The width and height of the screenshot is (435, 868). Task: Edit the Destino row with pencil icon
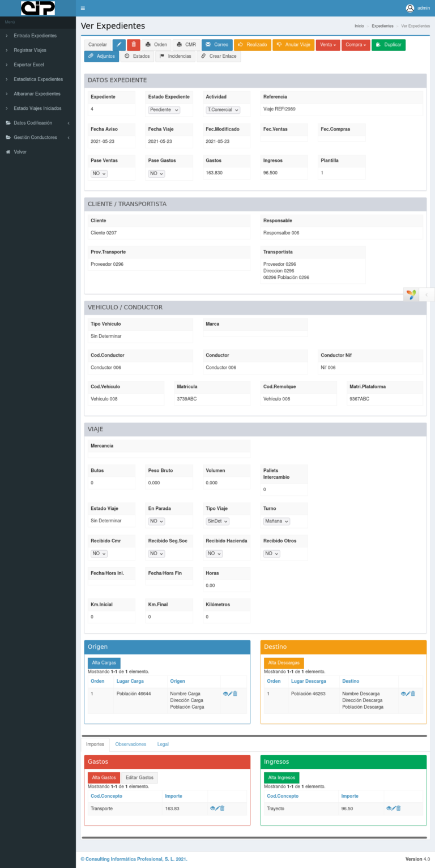(408, 693)
